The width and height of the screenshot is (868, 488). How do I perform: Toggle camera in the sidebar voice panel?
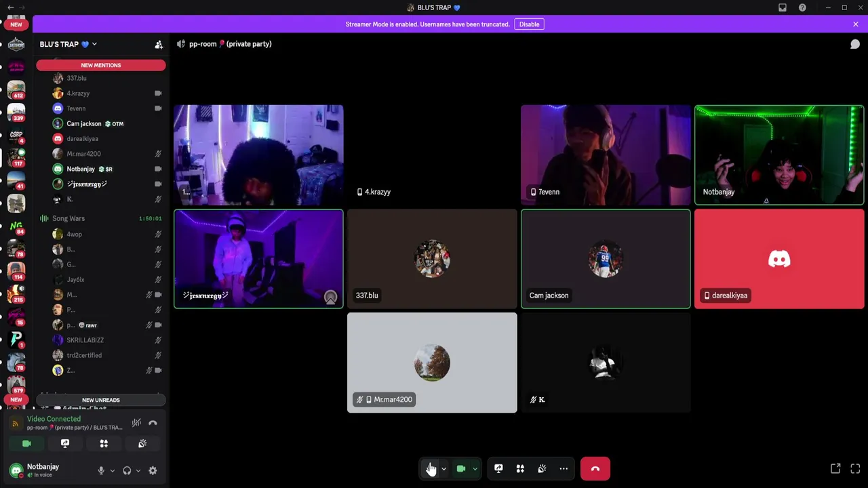click(x=26, y=443)
